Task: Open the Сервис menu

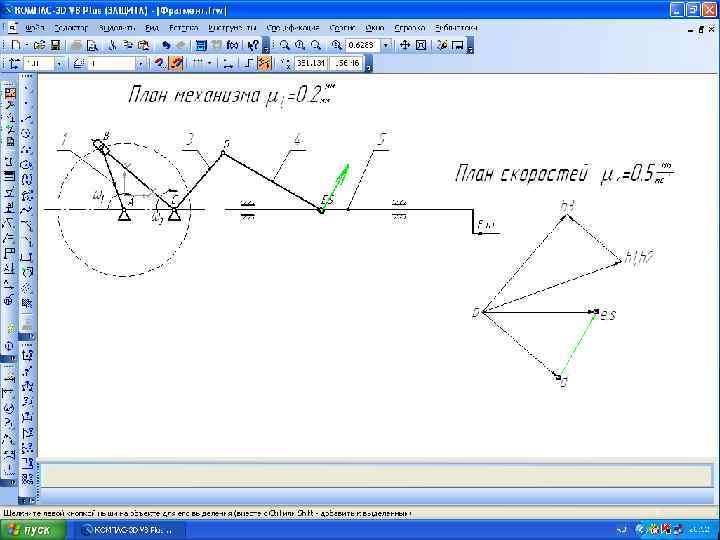Action: tap(342, 28)
